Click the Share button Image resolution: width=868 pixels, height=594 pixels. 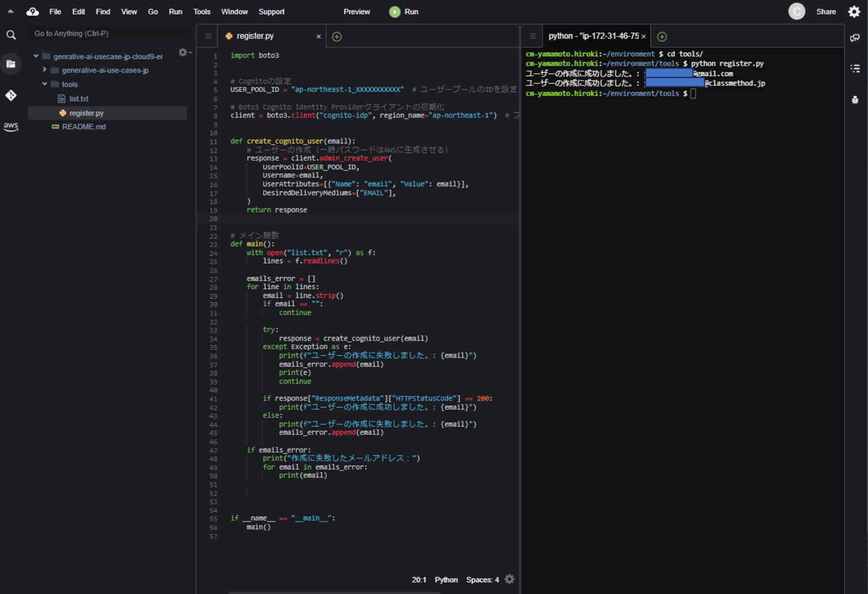click(826, 12)
